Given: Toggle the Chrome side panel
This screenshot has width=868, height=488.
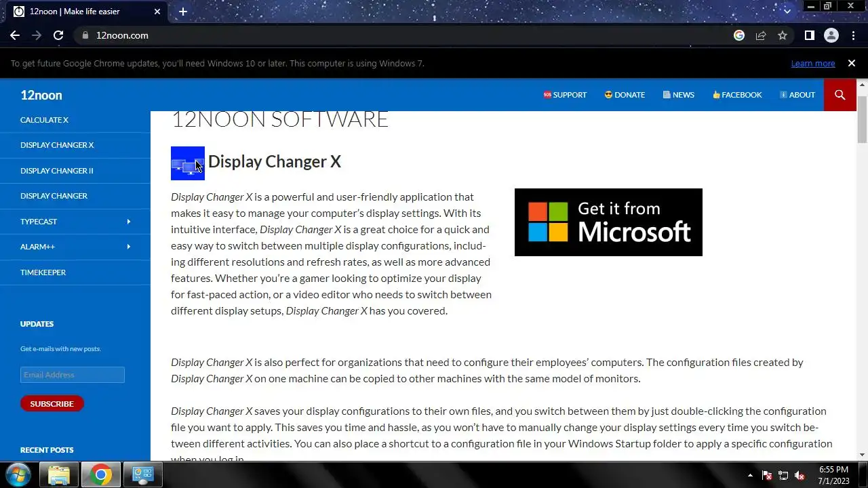Looking at the screenshot, I should (x=810, y=35).
